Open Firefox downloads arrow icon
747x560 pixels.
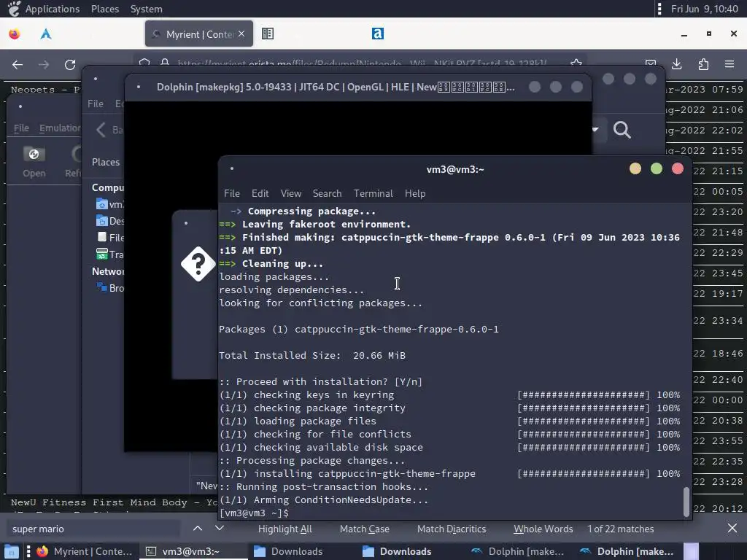pos(676,64)
